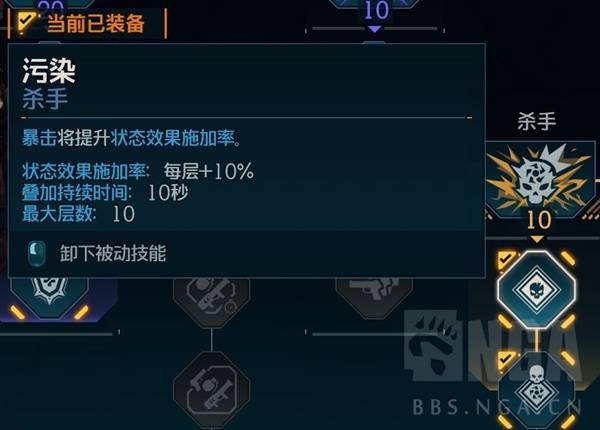
Task: Click the bottom locked weapon swap perk
Action: coord(212,389)
